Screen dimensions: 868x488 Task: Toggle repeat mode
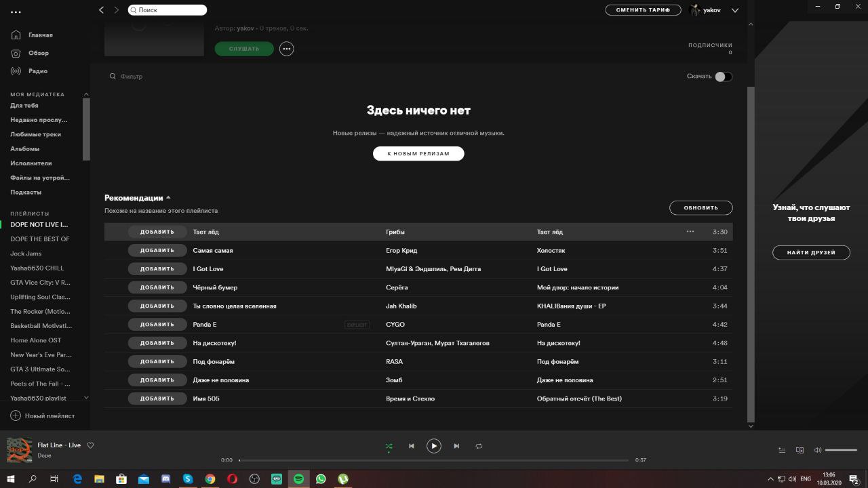tap(479, 446)
